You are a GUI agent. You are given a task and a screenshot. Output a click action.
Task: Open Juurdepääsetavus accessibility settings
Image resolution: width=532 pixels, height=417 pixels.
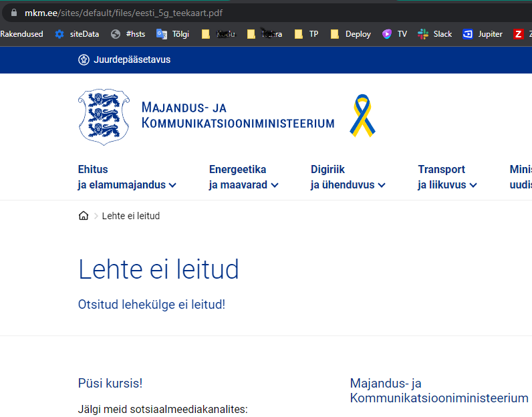pos(124,59)
